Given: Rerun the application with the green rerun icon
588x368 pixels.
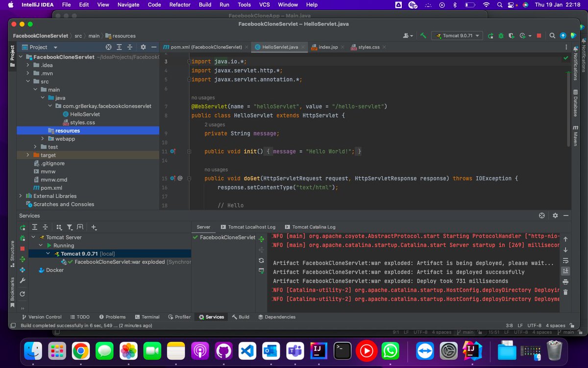Looking at the screenshot, I should pos(490,36).
